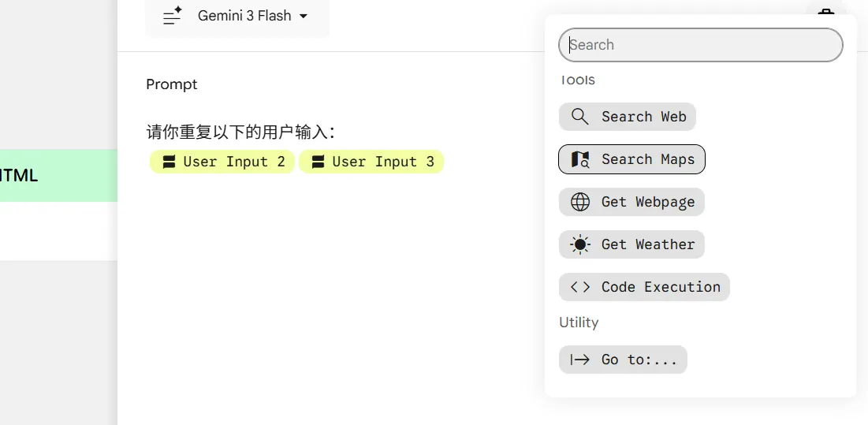Click the Prompt section heading
The image size is (868, 425).
(x=172, y=84)
